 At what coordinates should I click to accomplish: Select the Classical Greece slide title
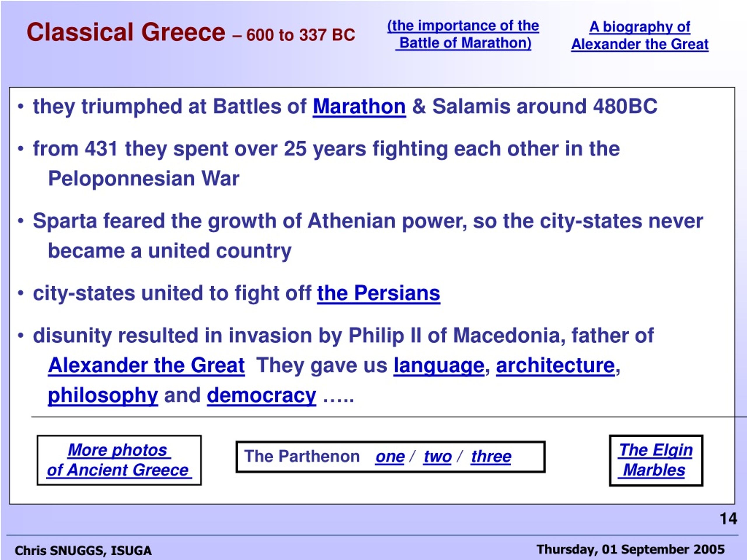pyautogui.click(x=126, y=32)
